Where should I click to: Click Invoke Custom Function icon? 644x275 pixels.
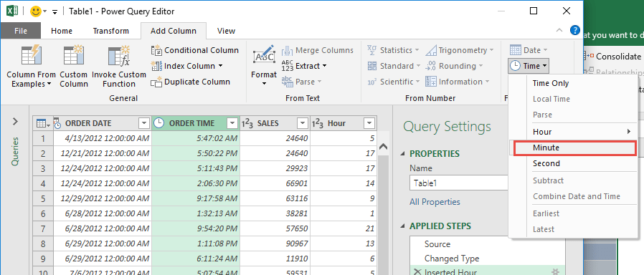(x=119, y=56)
